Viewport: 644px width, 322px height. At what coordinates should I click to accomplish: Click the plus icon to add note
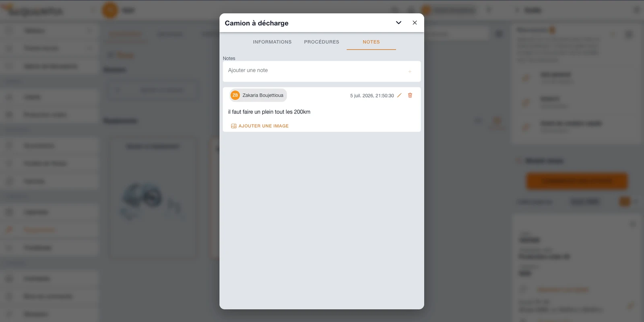point(410,72)
